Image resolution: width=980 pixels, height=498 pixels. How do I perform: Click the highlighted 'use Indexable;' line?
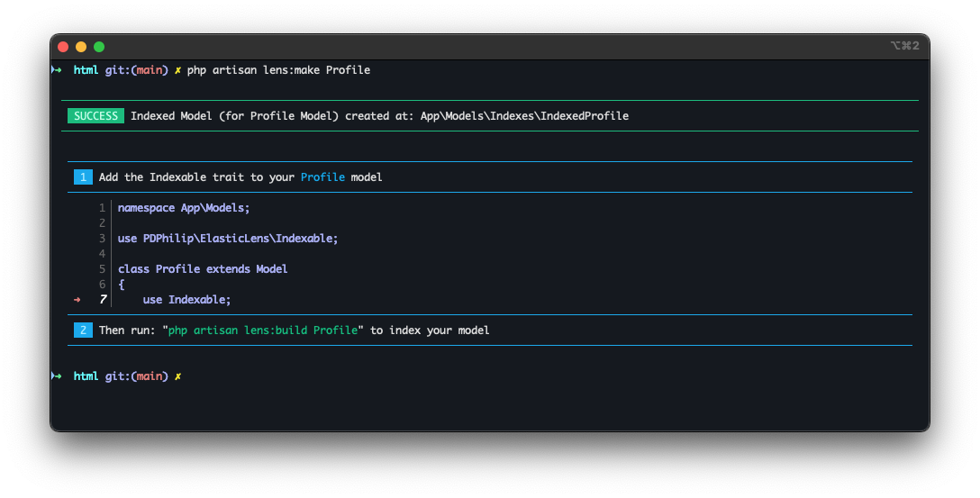pyautogui.click(x=186, y=300)
